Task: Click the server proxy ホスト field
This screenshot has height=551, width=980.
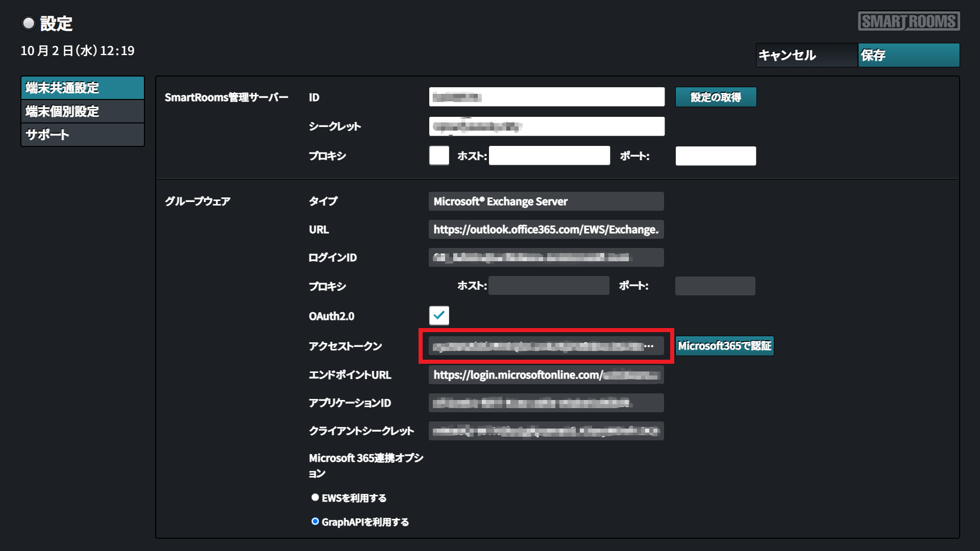Action: pyautogui.click(x=549, y=156)
